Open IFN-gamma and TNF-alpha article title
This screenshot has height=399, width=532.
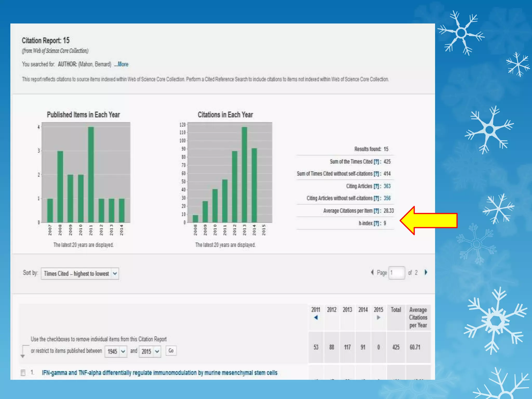click(x=159, y=373)
